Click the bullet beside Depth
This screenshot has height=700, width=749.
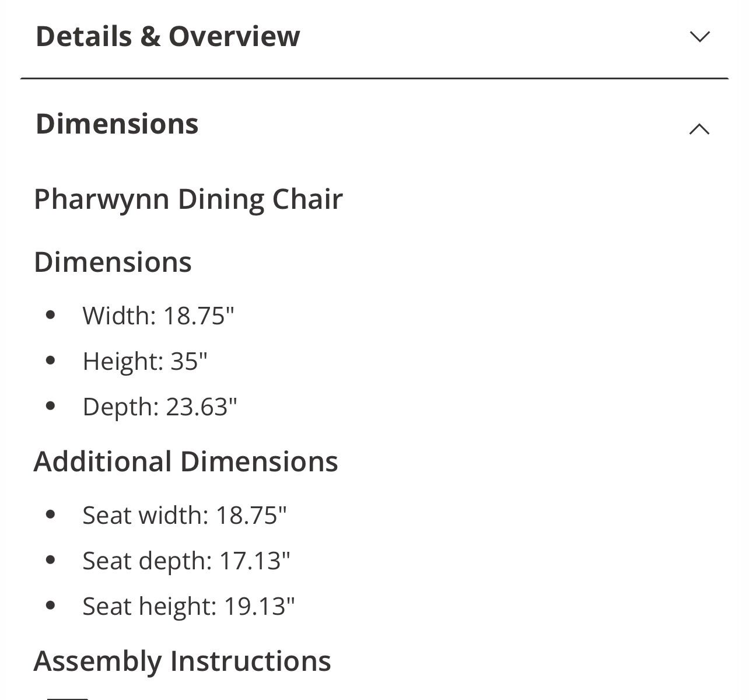point(50,406)
